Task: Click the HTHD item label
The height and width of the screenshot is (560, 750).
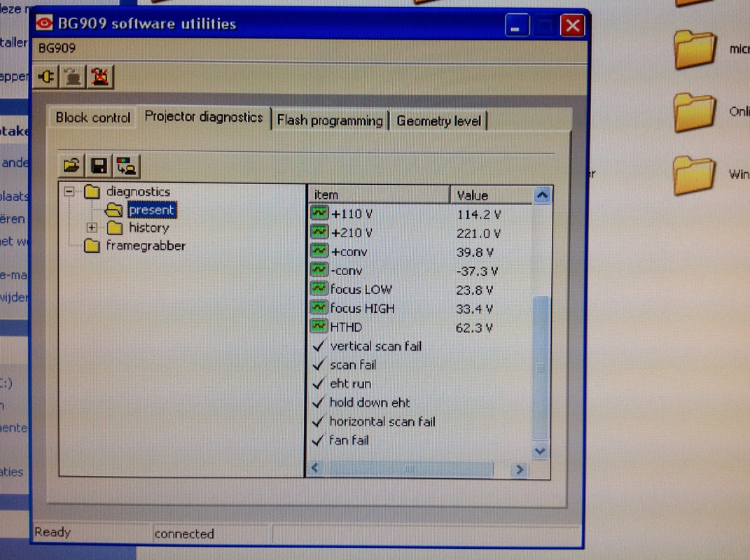Action: tap(347, 327)
